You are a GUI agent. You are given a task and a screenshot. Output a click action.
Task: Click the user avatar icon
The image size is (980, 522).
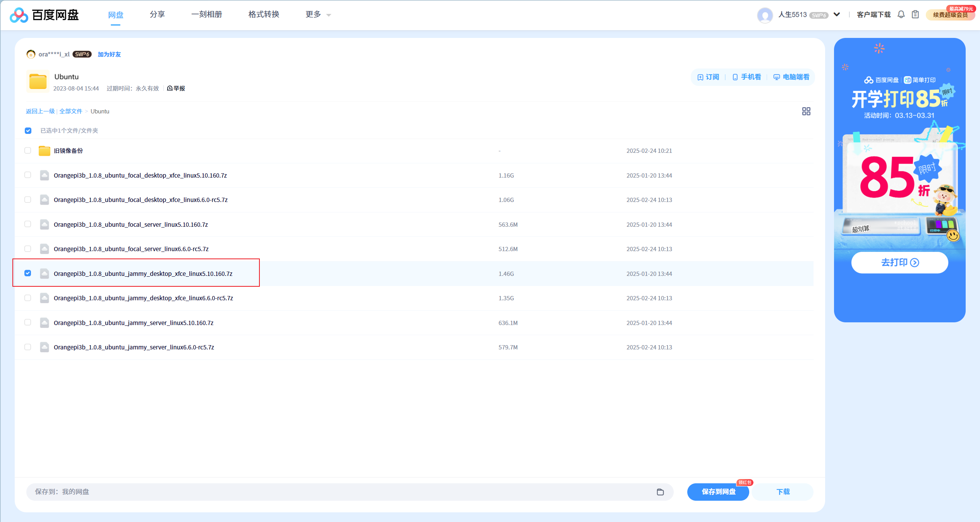tap(765, 15)
